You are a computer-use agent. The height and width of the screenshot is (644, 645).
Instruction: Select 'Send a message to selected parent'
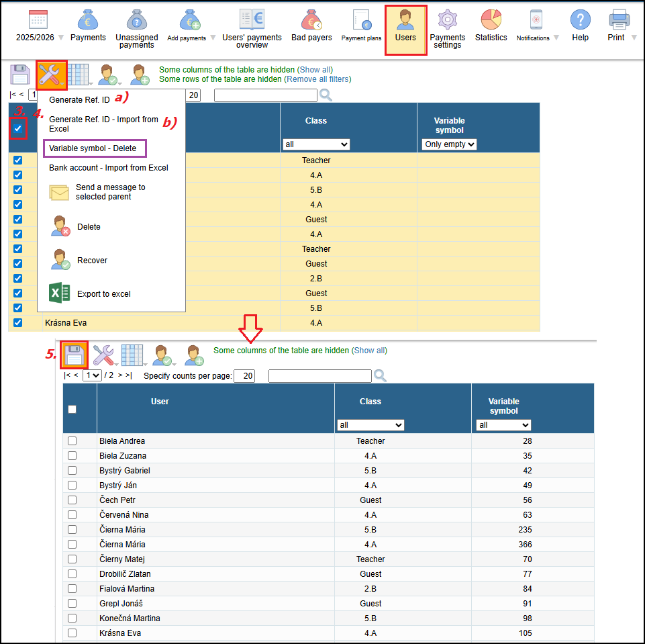pos(110,192)
